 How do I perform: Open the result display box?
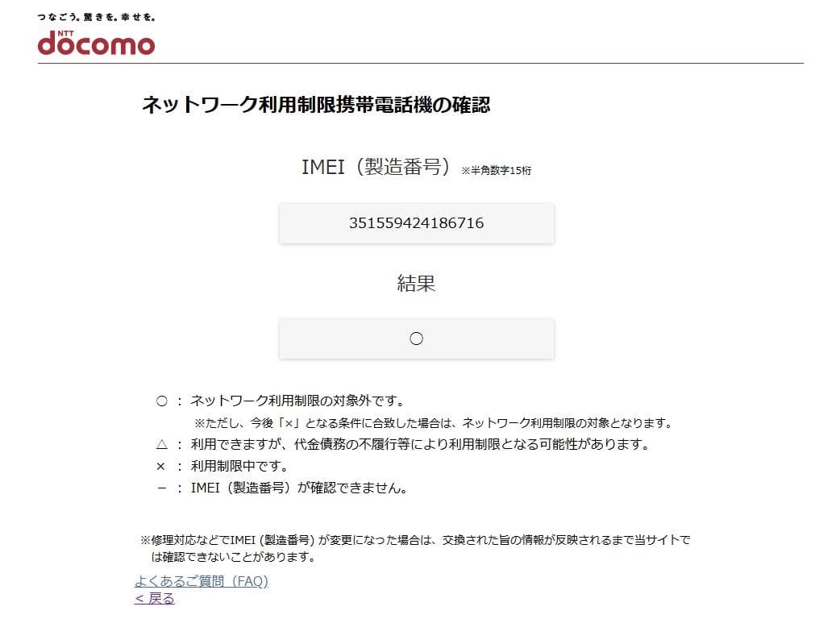pyautogui.click(x=417, y=338)
